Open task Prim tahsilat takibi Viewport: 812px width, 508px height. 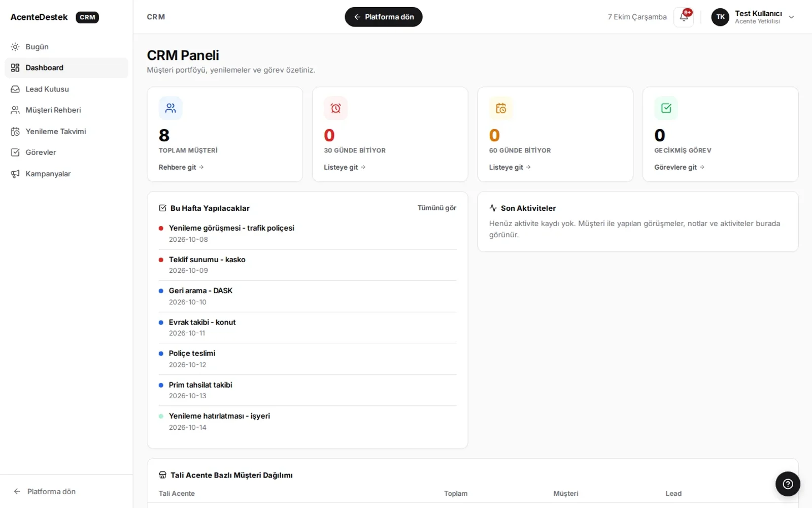click(308, 390)
